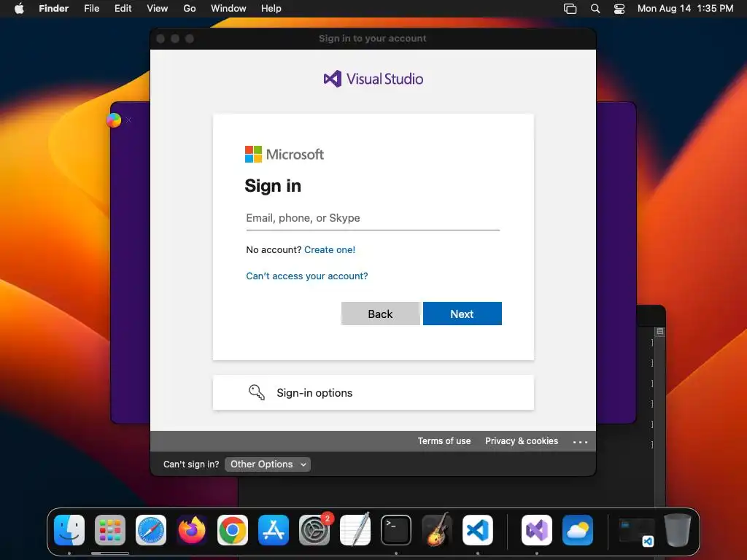Open the Apple menu
The height and width of the screenshot is (560, 747).
tap(19, 8)
